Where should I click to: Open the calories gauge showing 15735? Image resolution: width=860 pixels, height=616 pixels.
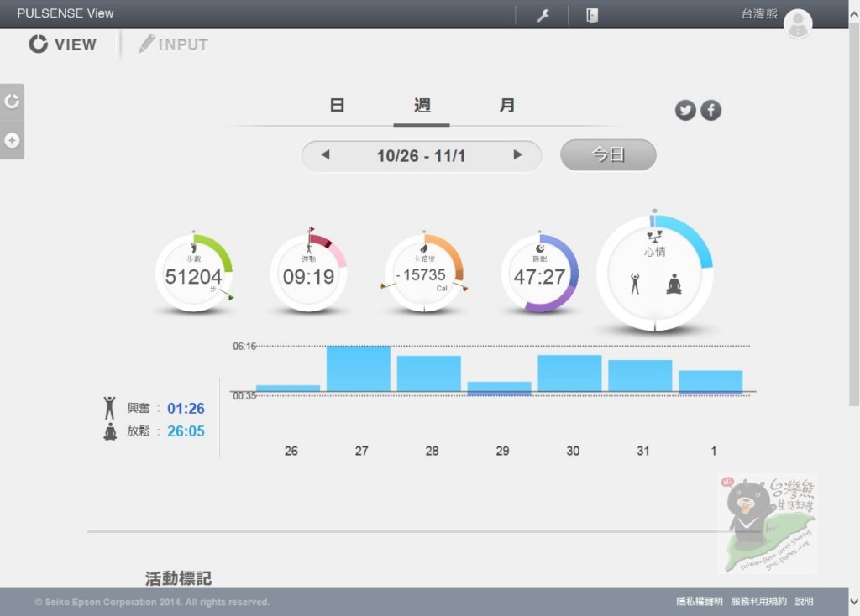pos(424,274)
